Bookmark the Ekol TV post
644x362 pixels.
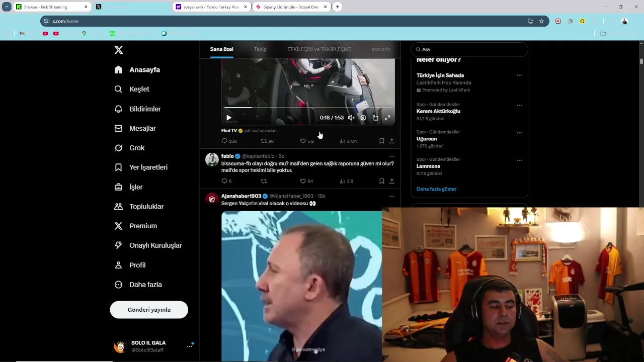point(382,141)
